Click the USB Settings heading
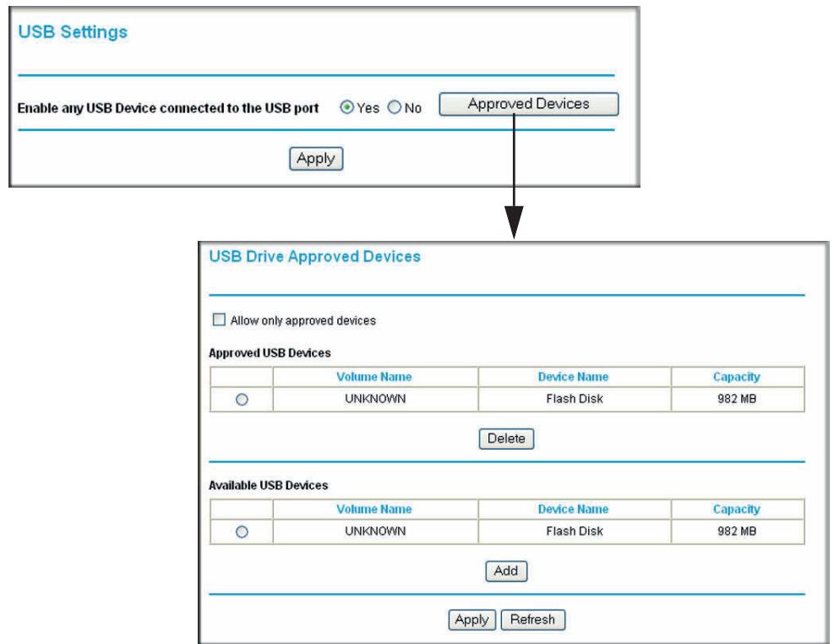The height and width of the screenshot is (644, 834). (x=73, y=32)
